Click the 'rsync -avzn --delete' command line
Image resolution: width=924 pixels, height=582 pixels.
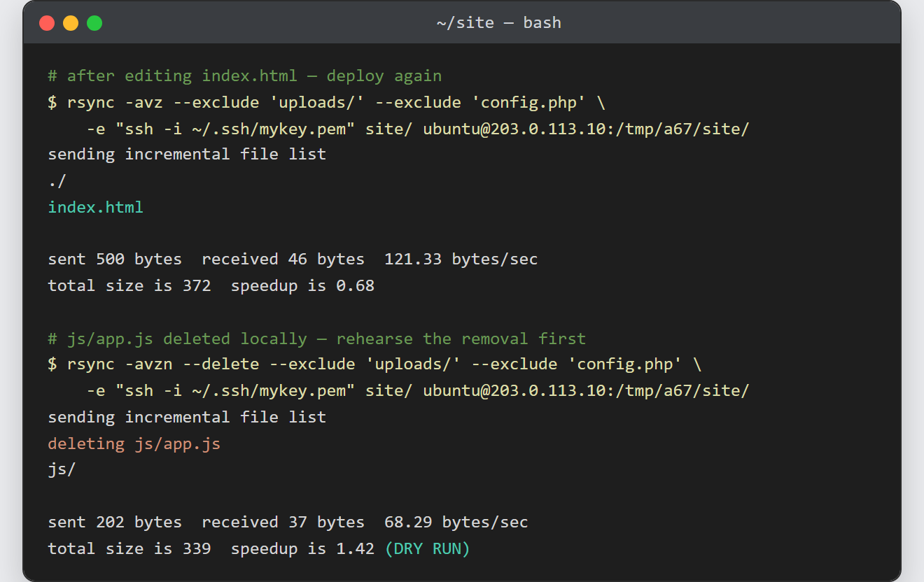(x=374, y=364)
